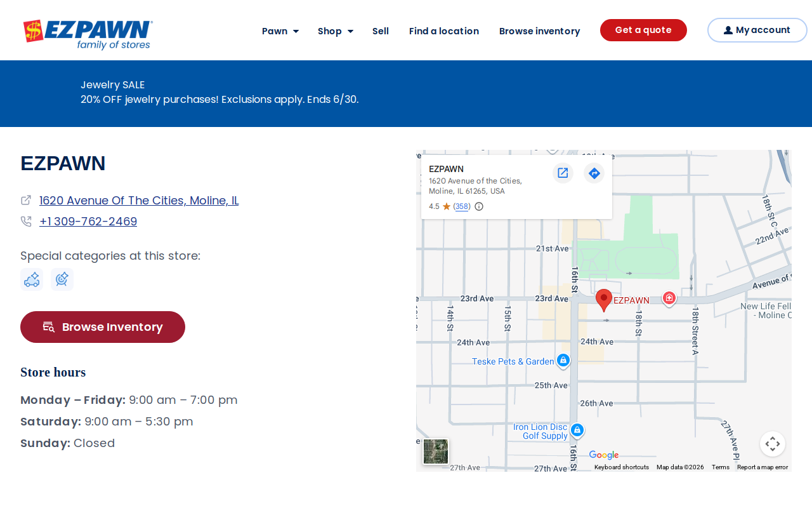This screenshot has width=812, height=508.
Task: Click the car special category icon
Action: (x=32, y=279)
